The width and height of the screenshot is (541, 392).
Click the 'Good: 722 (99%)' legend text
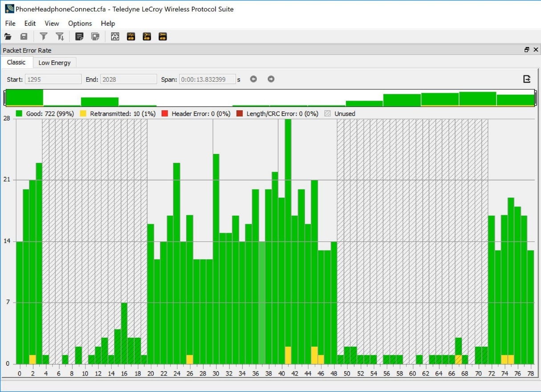[x=50, y=114]
